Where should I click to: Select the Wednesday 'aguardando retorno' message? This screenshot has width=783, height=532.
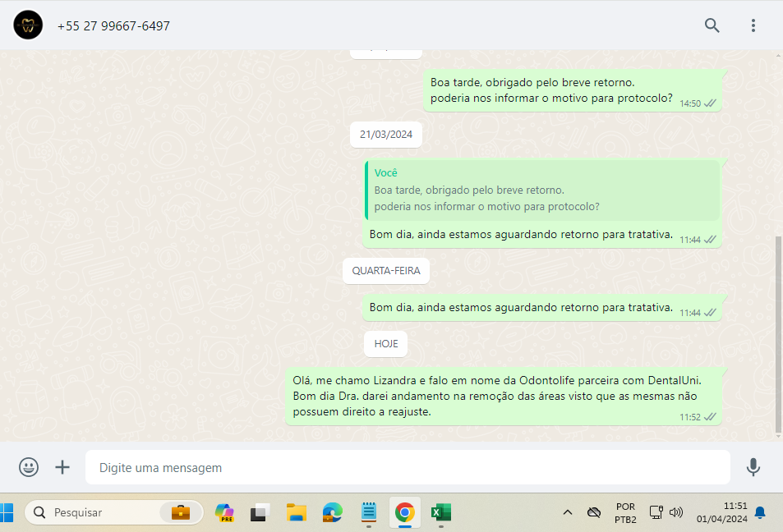(542, 307)
